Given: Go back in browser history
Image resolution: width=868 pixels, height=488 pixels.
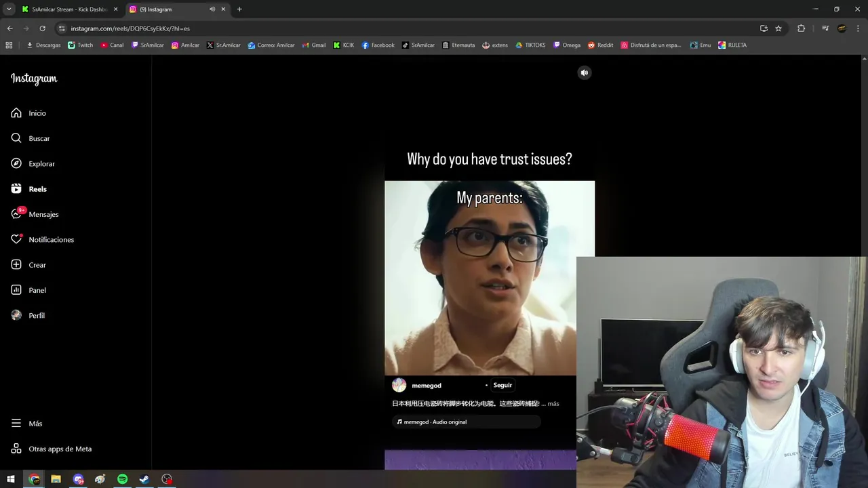Looking at the screenshot, I should click(x=9, y=28).
